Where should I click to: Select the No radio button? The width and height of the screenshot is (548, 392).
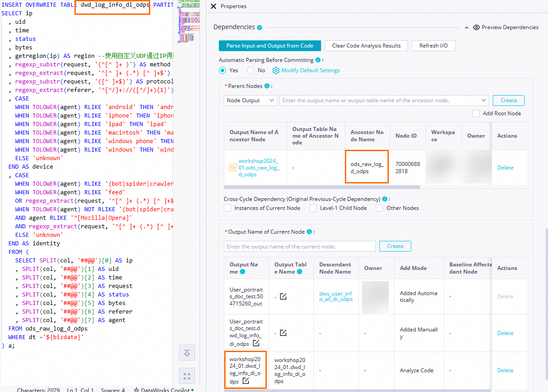(x=251, y=70)
